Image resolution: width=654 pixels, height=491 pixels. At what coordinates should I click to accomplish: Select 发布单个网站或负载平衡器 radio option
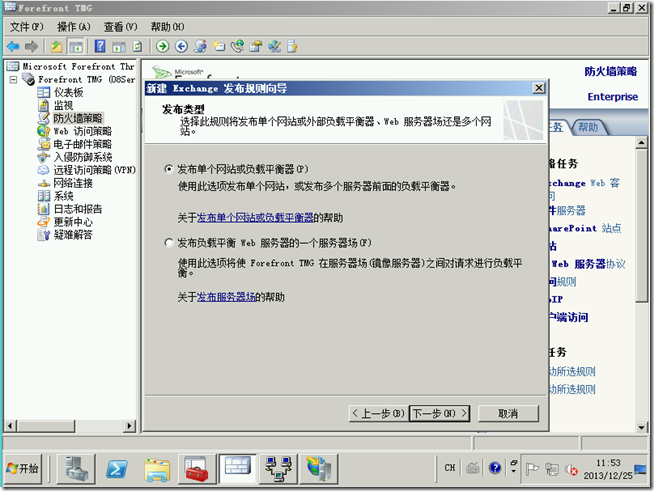tap(169, 169)
